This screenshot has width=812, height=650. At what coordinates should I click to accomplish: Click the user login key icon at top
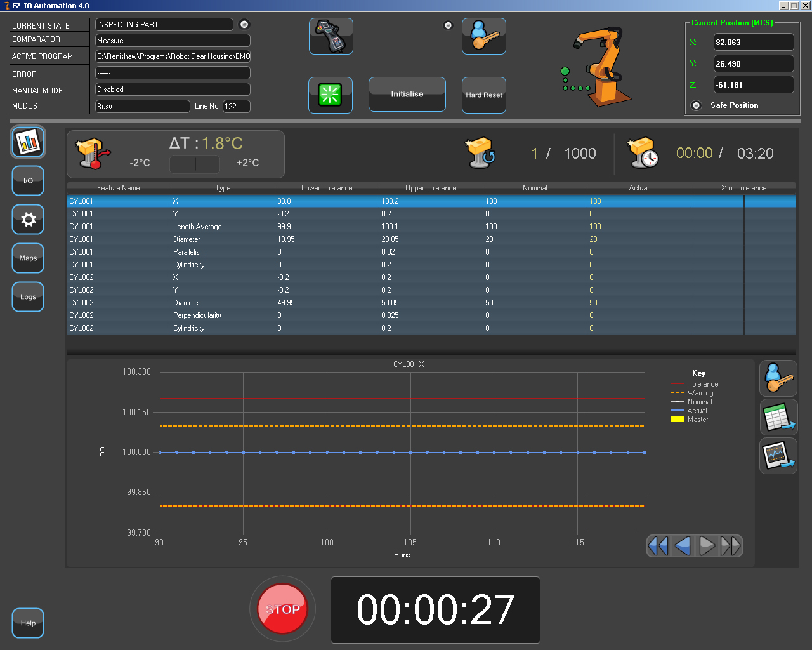(x=483, y=36)
